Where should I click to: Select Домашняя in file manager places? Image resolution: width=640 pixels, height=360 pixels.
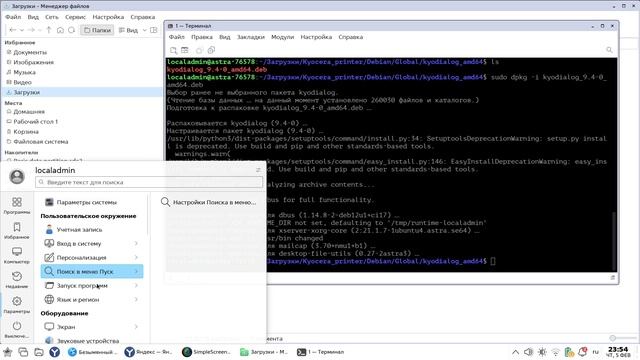coord(25,111)
